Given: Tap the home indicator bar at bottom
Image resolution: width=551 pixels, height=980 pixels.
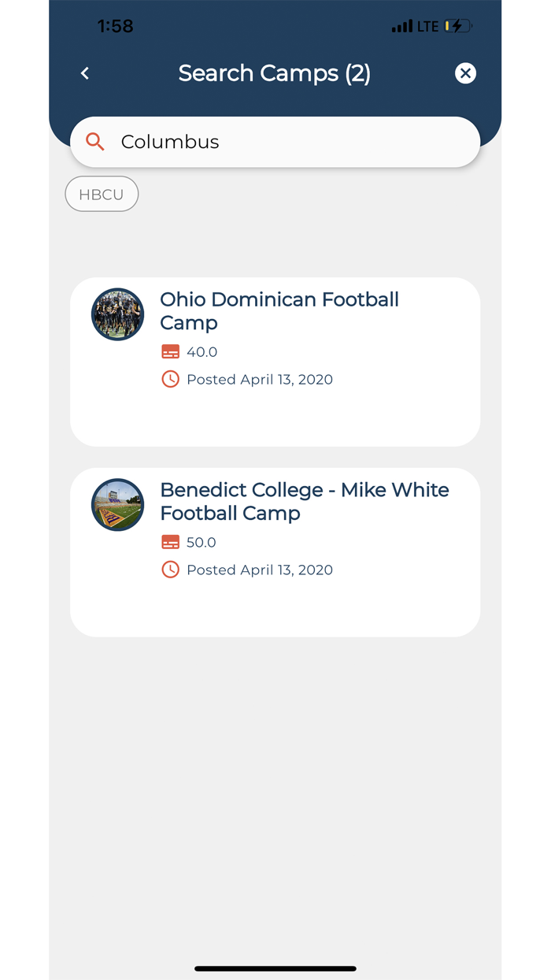Looking at the screenshot, I should point(275,968).
